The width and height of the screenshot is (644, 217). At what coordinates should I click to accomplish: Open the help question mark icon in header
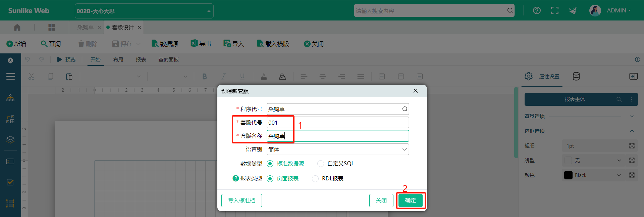pos(537,10)
